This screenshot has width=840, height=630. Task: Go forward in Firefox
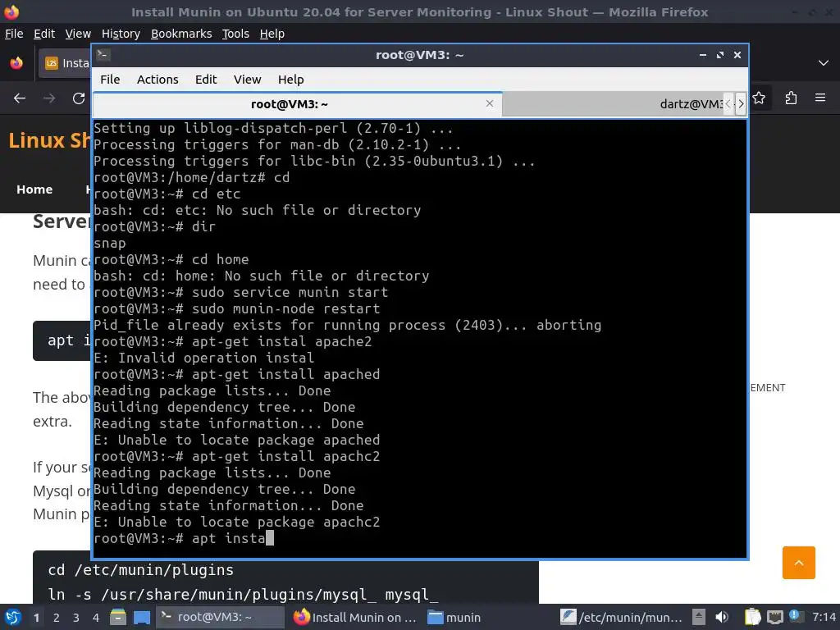(x=49, y=98)
